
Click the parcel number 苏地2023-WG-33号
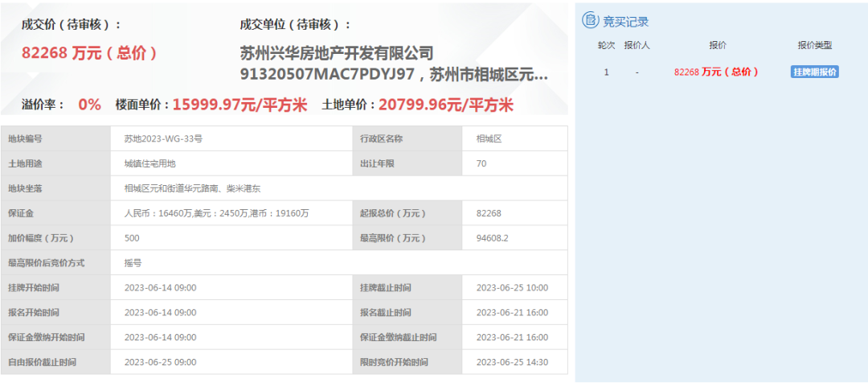click(x=163, y=139)
